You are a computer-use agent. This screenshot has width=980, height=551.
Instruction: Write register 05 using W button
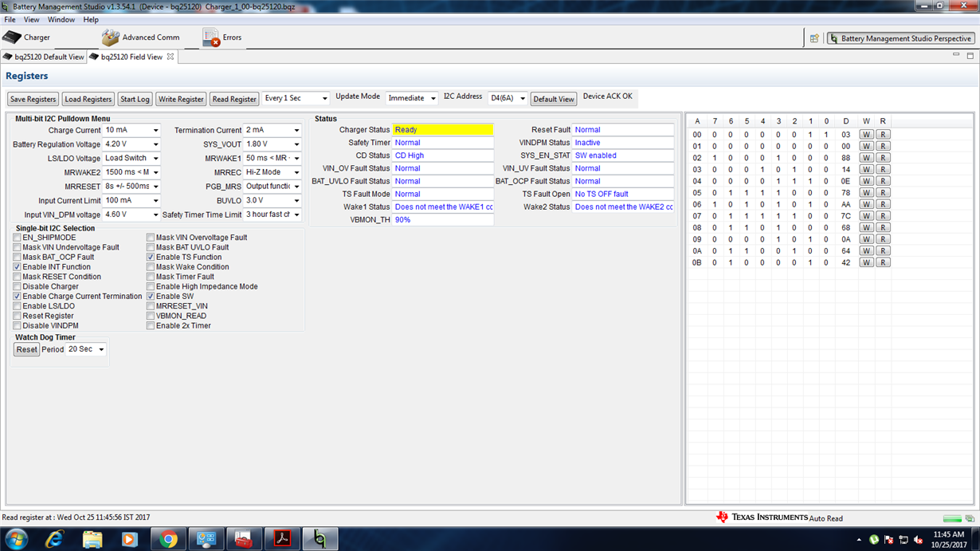[866, 192]
